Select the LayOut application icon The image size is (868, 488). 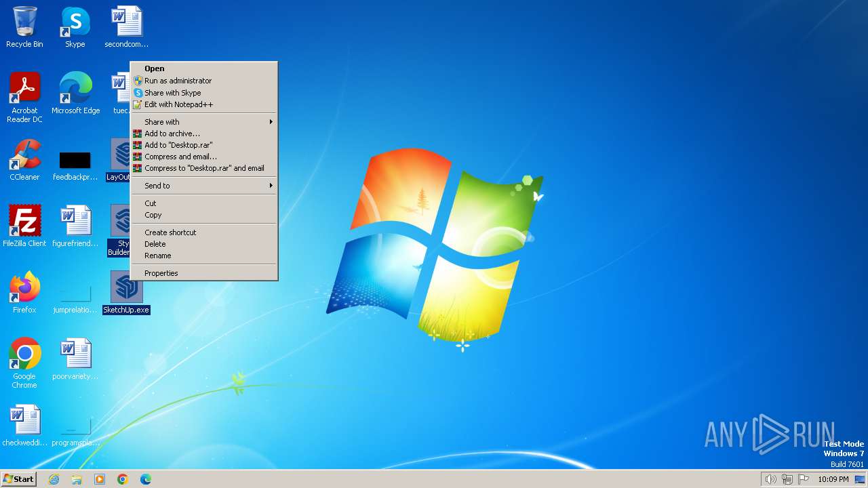click(x=119, y=160)
